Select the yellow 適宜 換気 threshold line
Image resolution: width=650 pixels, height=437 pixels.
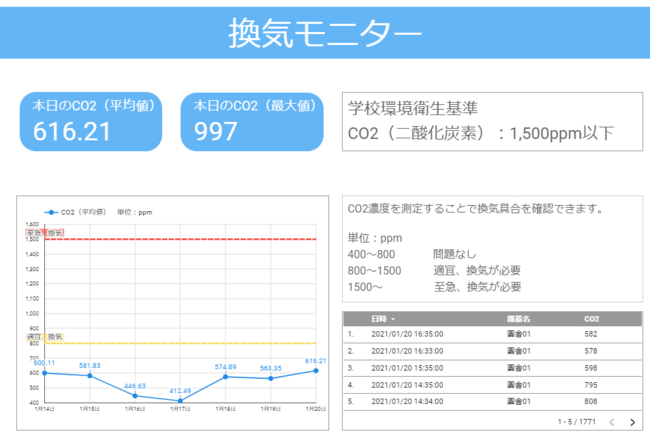tap(180, 343)
